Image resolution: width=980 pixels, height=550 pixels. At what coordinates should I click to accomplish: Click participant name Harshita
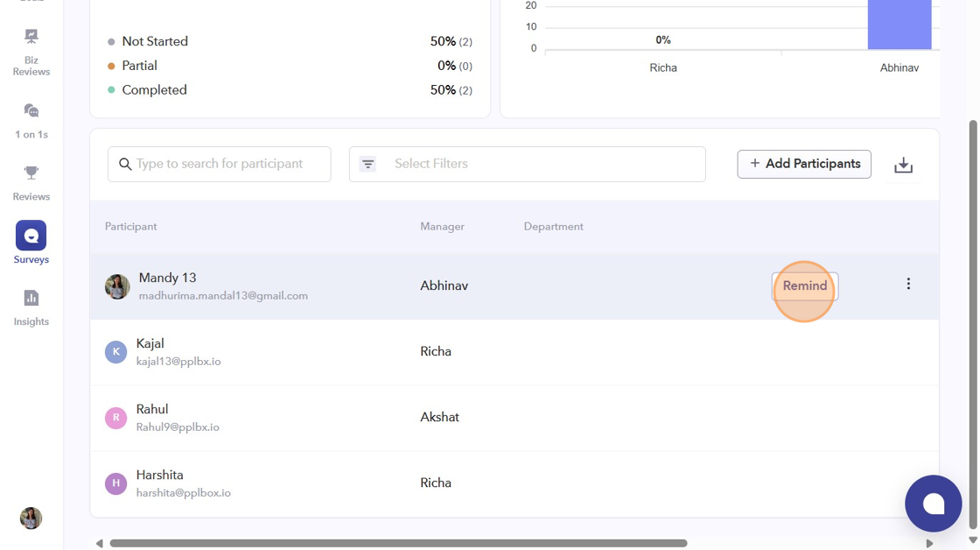[x=159, y=475]
